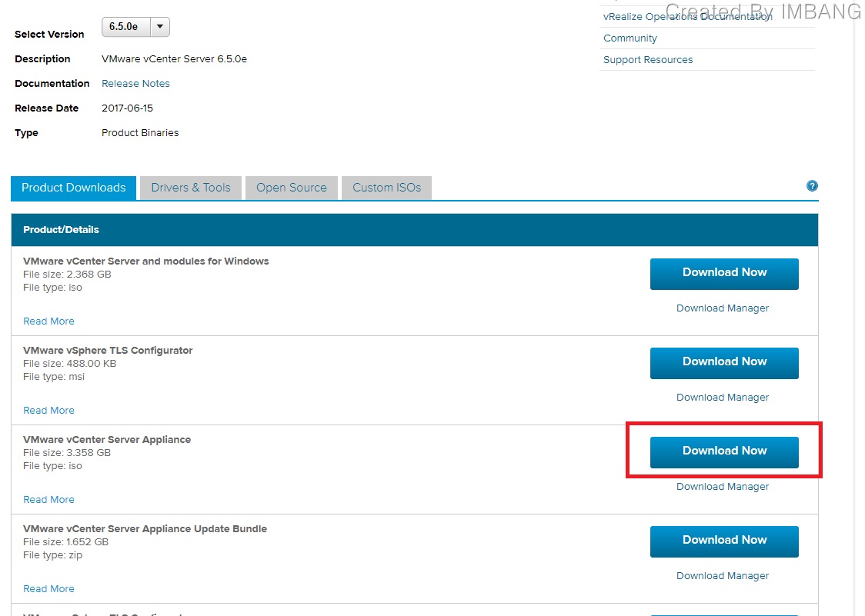The image size is (865, 616).
Task: Open Download Manager for vCenter Server Appliance
Action: 722,486
